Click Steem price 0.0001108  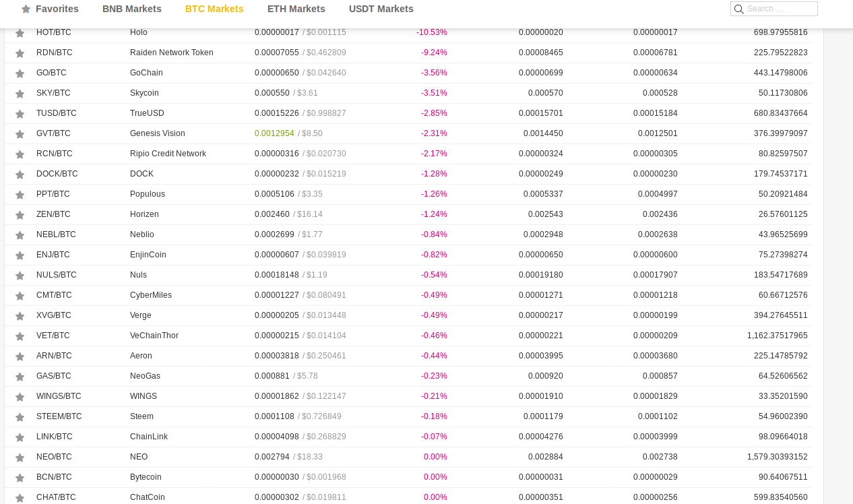click(x=274, y=416)
